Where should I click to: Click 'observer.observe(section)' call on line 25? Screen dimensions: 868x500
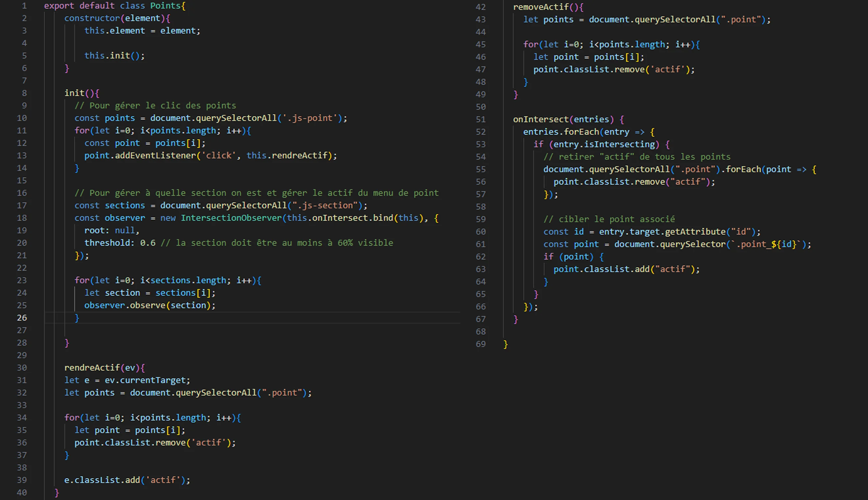(150, 305)
